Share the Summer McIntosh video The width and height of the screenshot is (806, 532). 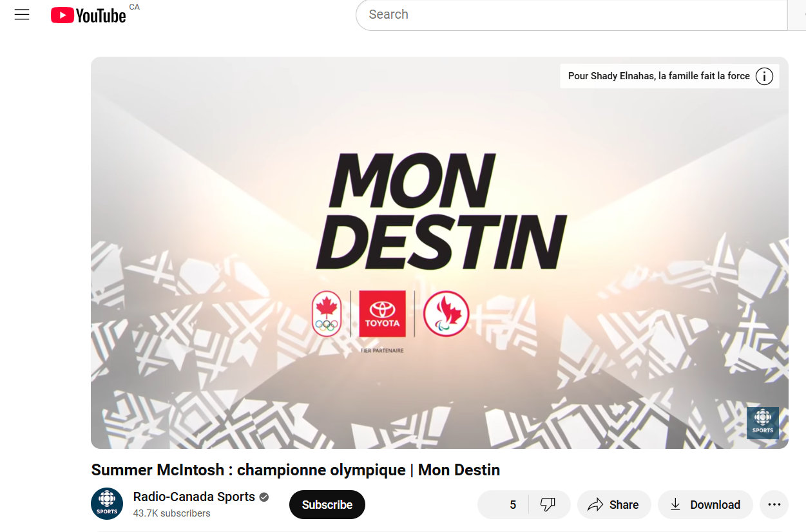(614, 504)
